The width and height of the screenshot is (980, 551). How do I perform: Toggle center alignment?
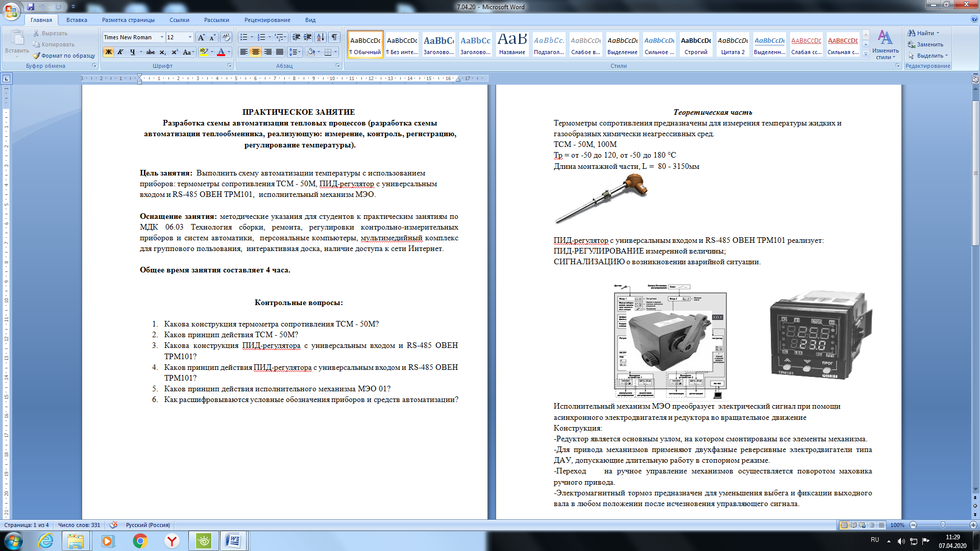[256, 52]
